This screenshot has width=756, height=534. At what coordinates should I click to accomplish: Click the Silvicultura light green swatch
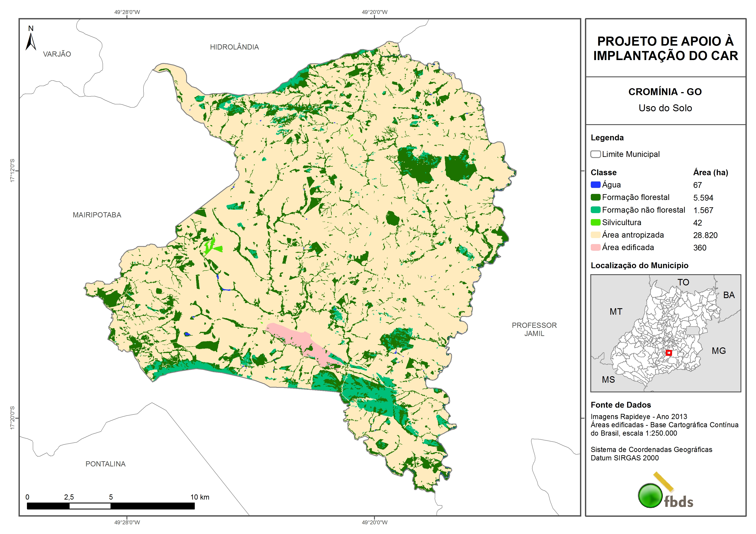595,222
